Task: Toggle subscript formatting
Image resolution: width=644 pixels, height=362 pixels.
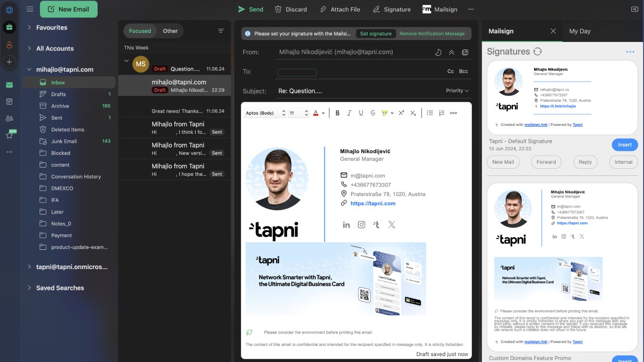Action: 413,113
